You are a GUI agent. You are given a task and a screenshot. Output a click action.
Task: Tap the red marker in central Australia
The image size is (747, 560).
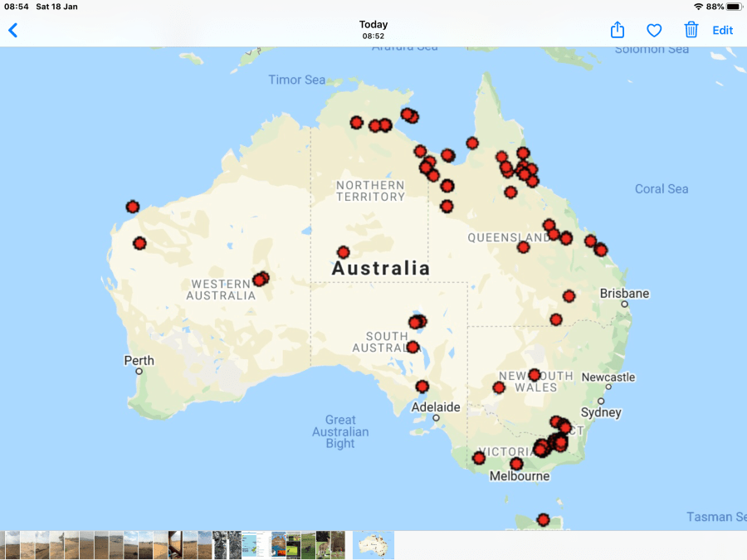click(x=343, y=252)
